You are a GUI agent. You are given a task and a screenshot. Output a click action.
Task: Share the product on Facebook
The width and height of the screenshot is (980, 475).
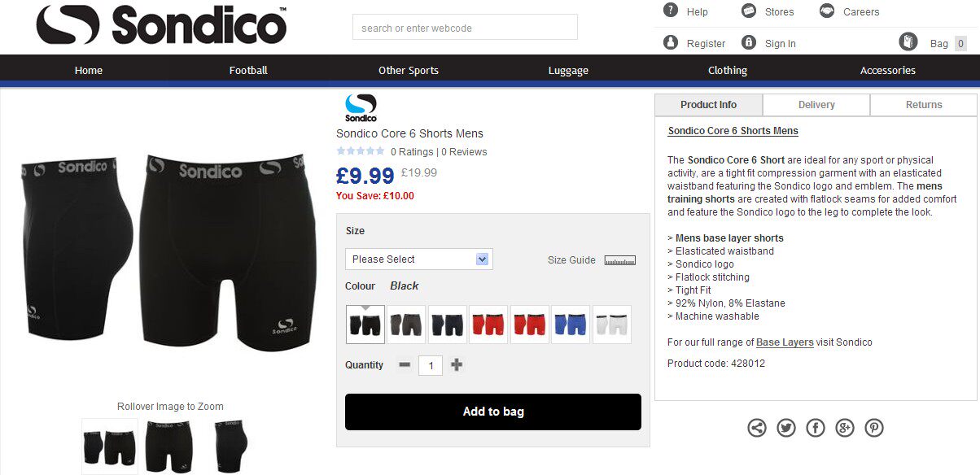pos(815,428)
